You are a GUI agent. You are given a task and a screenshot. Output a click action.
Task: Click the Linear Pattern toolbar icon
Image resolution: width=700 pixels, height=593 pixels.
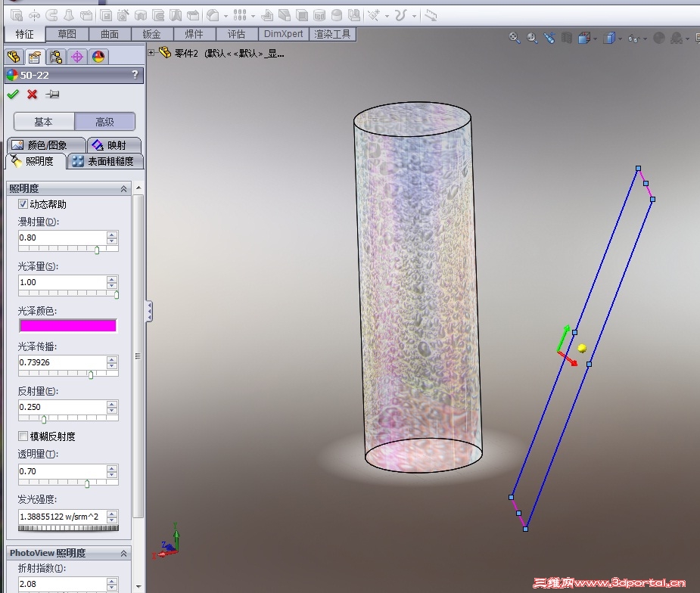pos(240,16)
